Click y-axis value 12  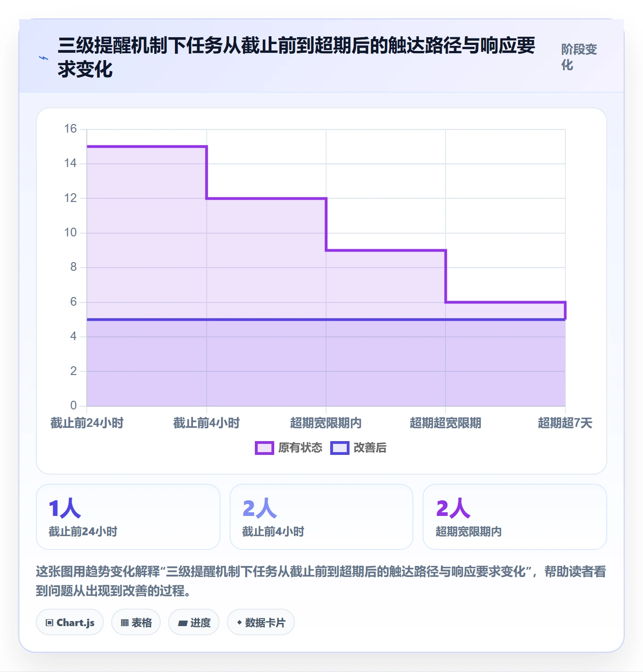[x=70, y=198]
